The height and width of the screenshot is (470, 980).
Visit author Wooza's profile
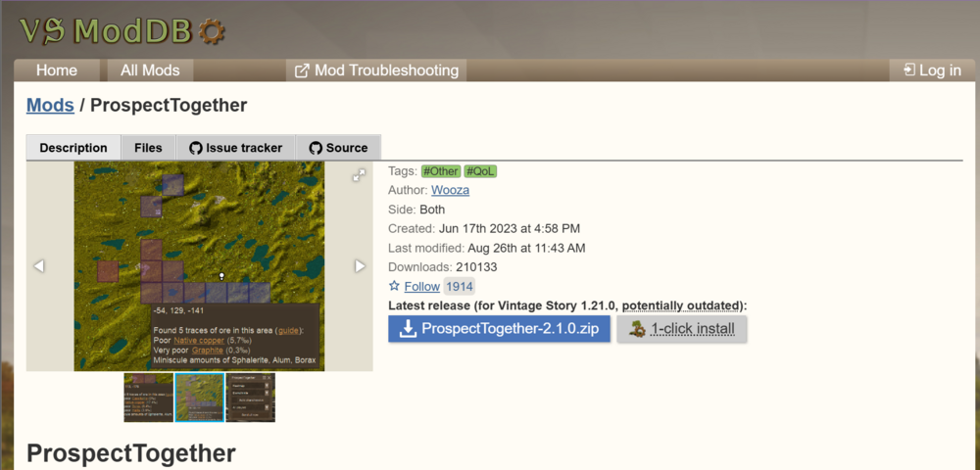(x=450, y=190)
